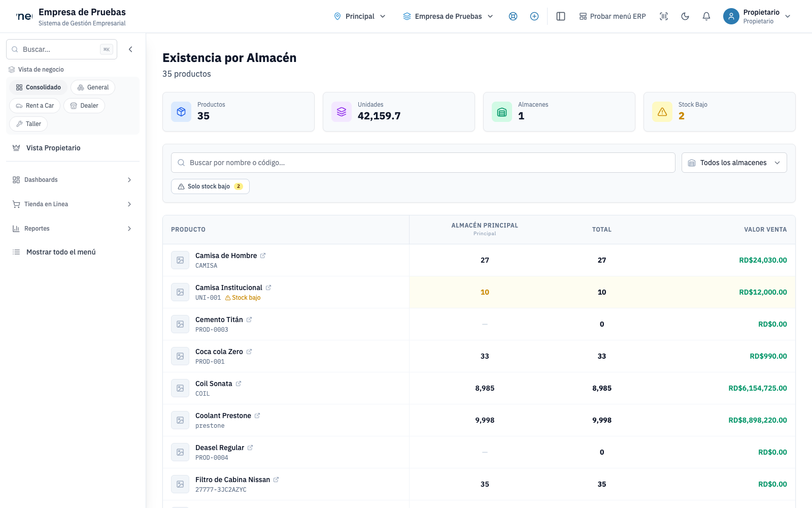Open the support lifebuoy icon
Image resolution: width=812 pixels, height=508 pixels.
pos(513,16)
